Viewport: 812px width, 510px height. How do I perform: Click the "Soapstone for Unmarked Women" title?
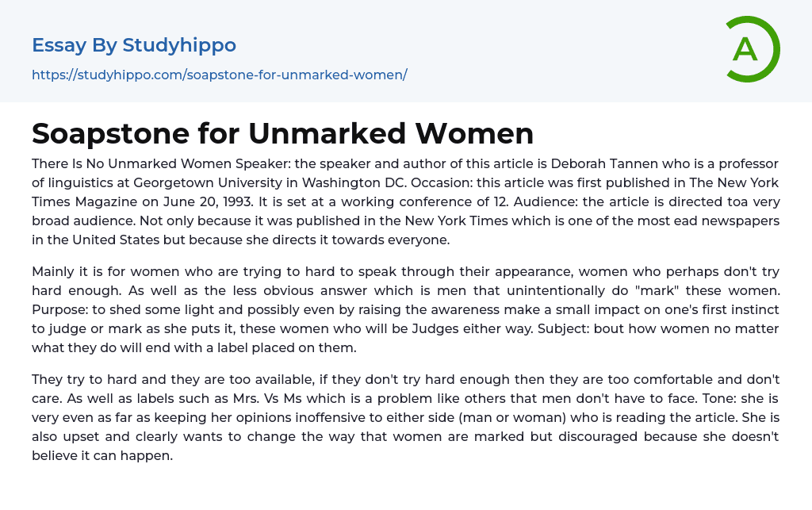(x=282, y=133)
